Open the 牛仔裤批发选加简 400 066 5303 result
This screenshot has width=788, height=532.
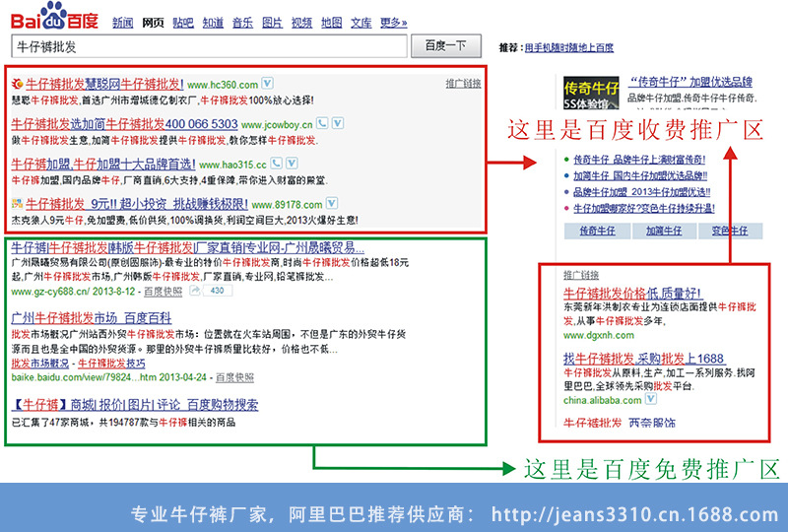[x=124, y=124]
